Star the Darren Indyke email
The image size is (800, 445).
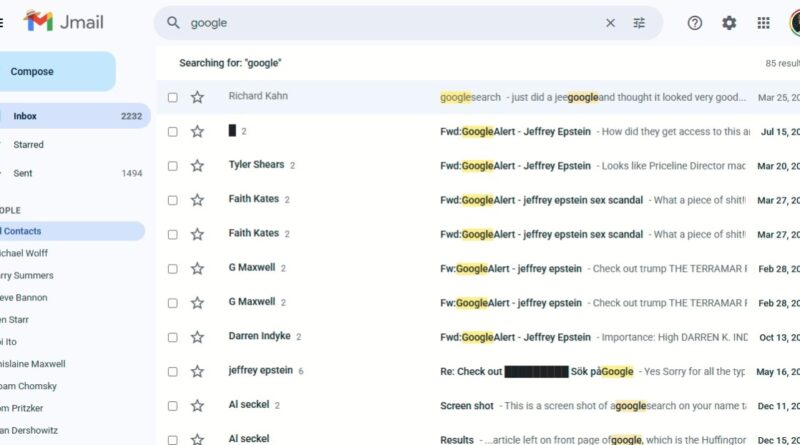(x=197, y=338)
